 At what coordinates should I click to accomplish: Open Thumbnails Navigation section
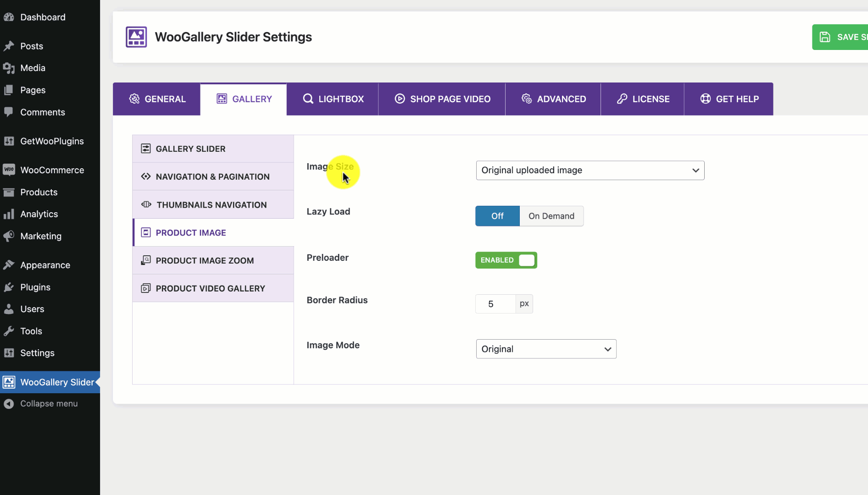[211, 205]
